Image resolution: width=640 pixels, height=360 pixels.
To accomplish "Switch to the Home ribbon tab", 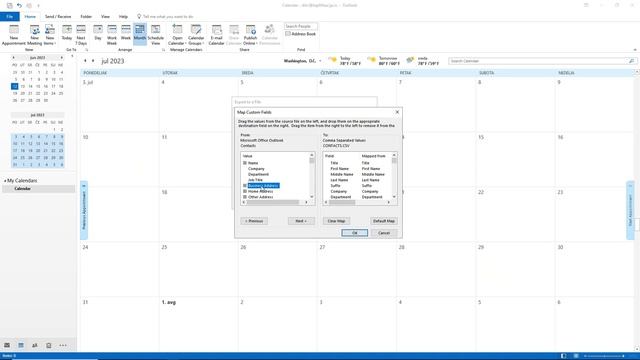I will pyautogui.click(x=30, y=16).
